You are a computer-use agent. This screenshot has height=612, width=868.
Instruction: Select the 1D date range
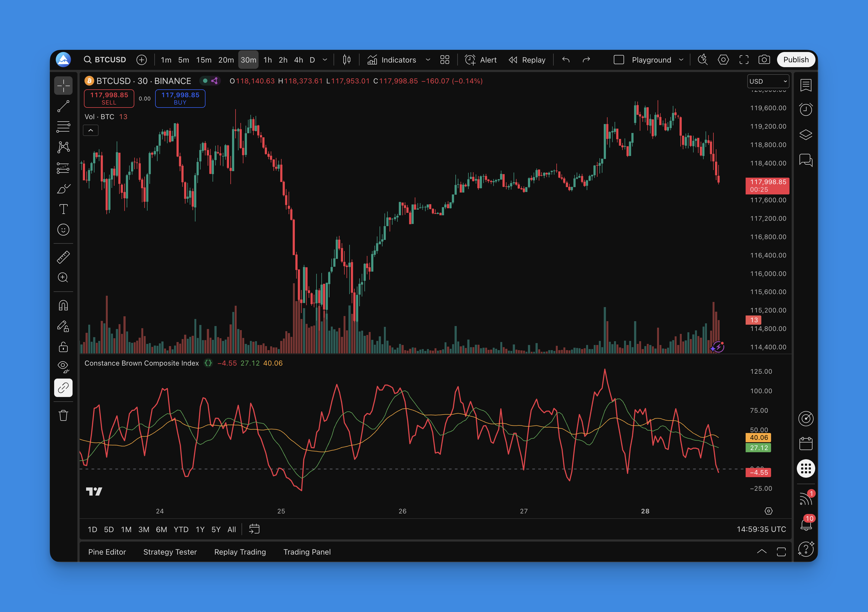click(x=92, y=530)
